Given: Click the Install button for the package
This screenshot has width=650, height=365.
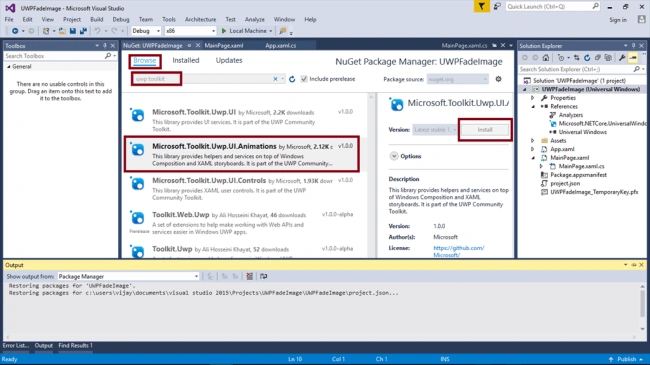Looking at the screenshot, I should [x=485, y=130].
